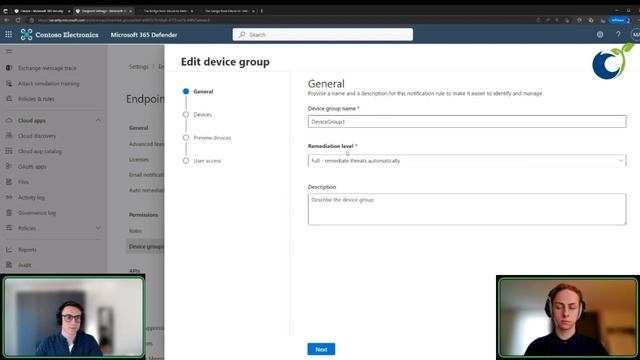640x360 pixels.
Task: Open Cloud discovery in sidebar
Action: point(37,136)
